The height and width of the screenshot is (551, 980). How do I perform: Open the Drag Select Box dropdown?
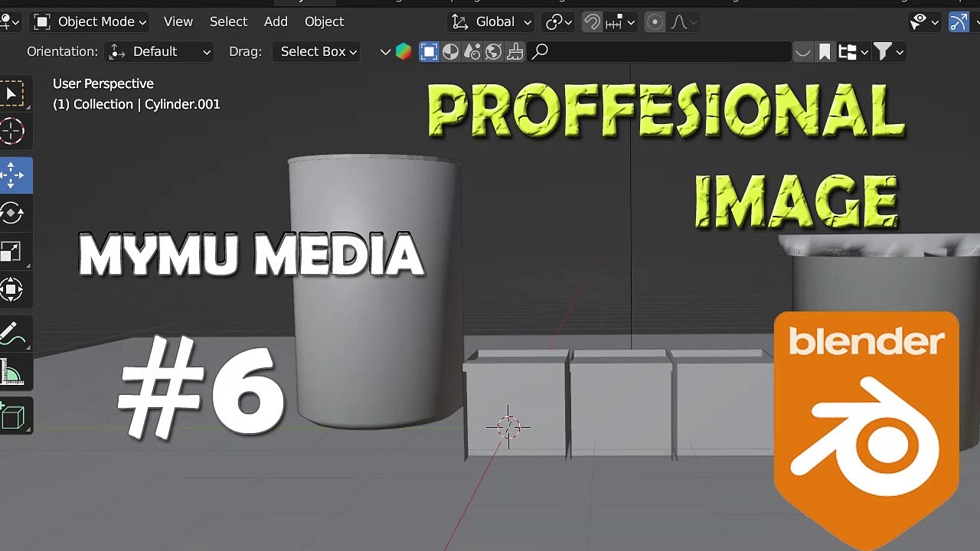click(318, 51)
